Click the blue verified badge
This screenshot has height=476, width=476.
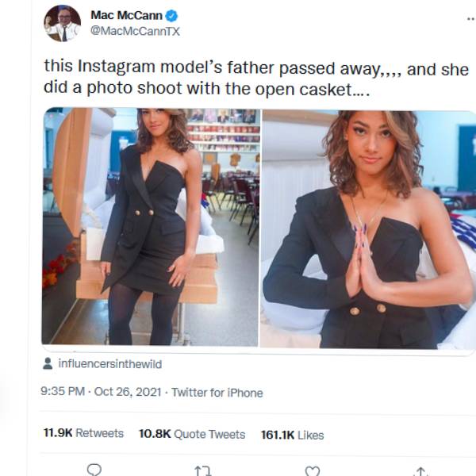(x=171, y=16)
